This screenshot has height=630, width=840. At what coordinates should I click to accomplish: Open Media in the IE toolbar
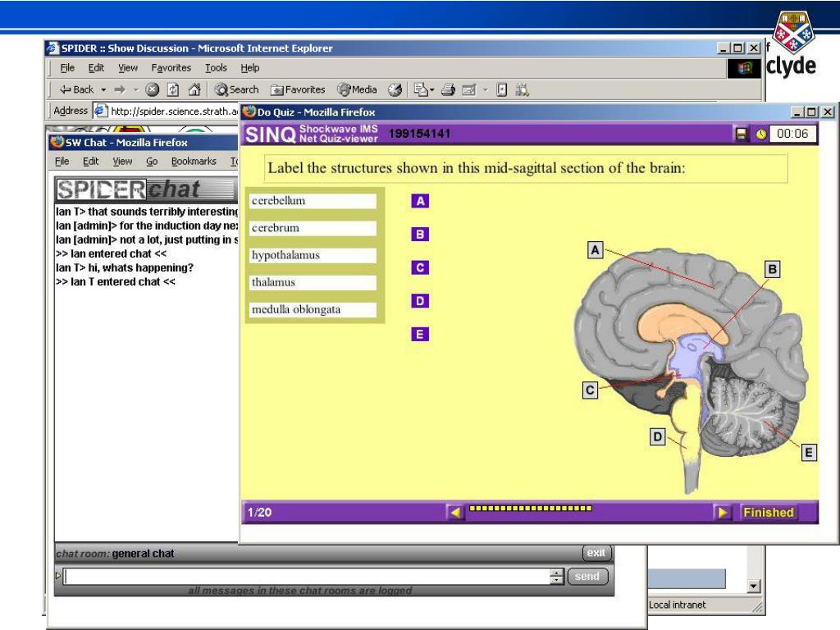tap(357, 89)
